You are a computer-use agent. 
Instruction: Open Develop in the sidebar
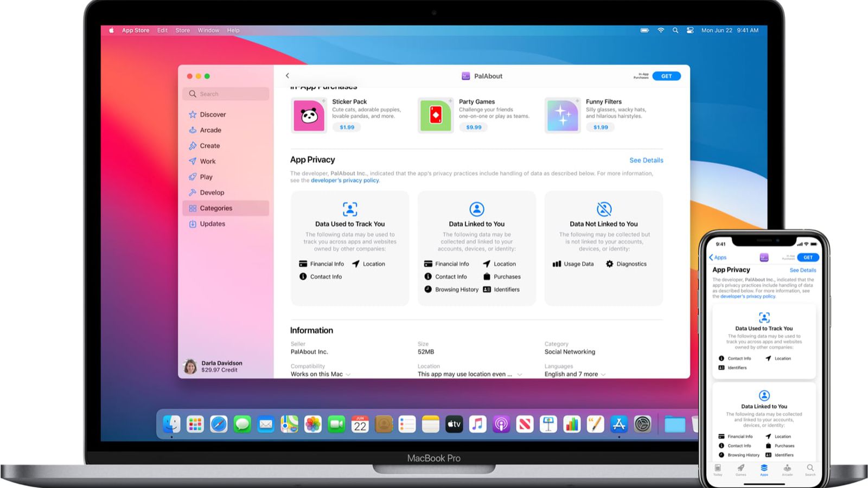pyautogui.click(x=226, y=192)
